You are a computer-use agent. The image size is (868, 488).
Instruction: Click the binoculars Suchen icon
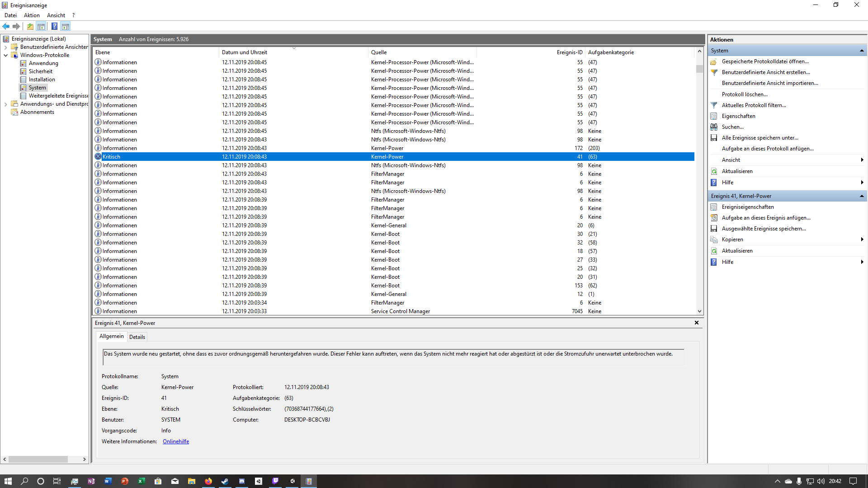point(714,127)
